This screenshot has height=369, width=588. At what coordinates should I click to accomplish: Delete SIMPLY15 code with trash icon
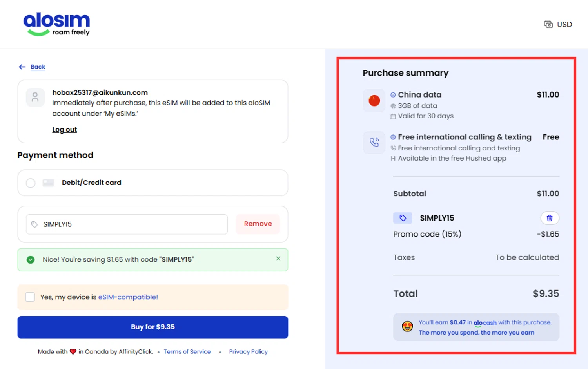coord(550,218)
